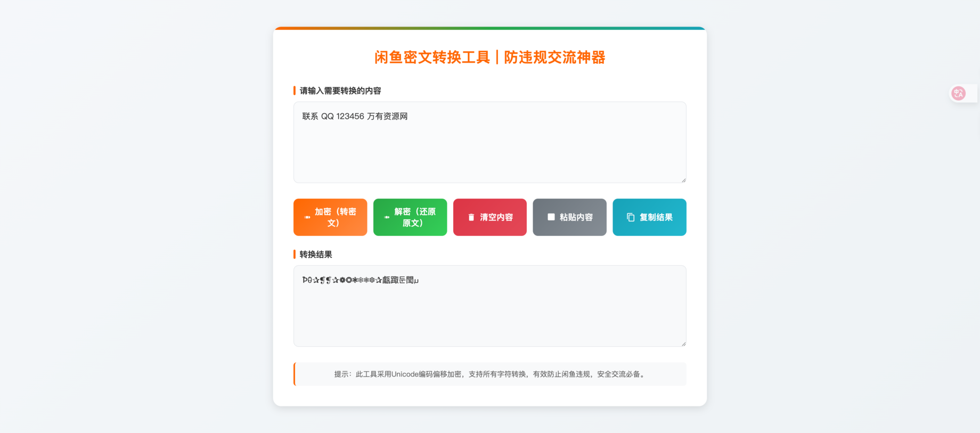Click the 加密（转密文）encrypt button

click(x=330, y=217)
